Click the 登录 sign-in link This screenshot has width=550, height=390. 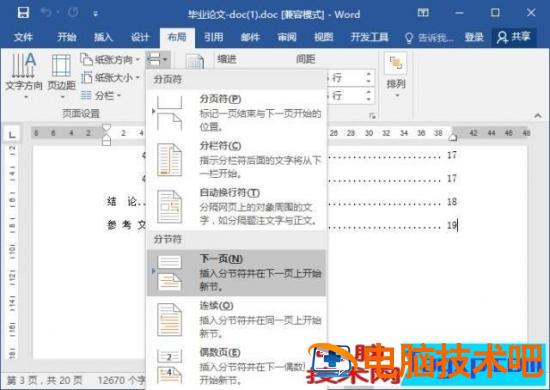pyautogui.click(x=474, y=37)
